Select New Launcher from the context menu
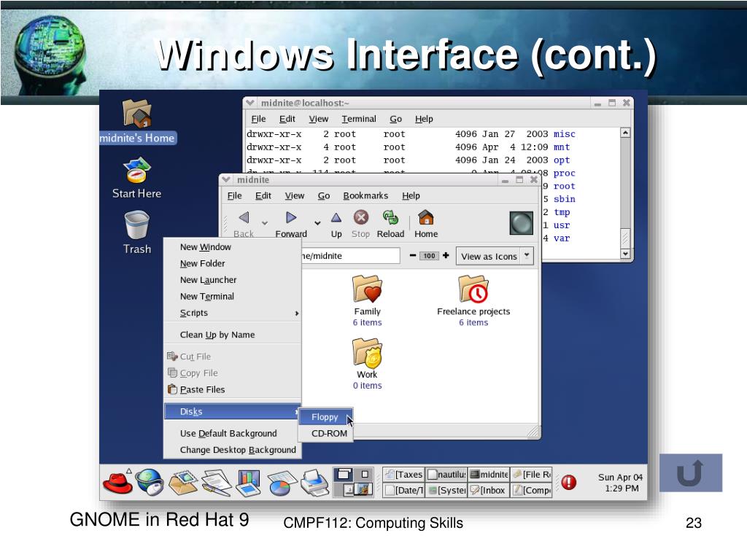The image size is (747, 560). point(233,280)
